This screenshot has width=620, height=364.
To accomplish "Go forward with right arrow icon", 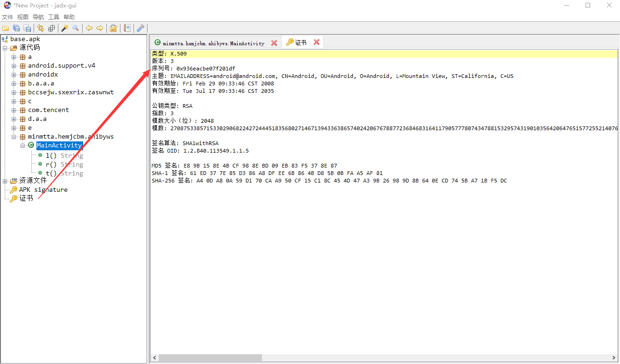I will 100,28.
